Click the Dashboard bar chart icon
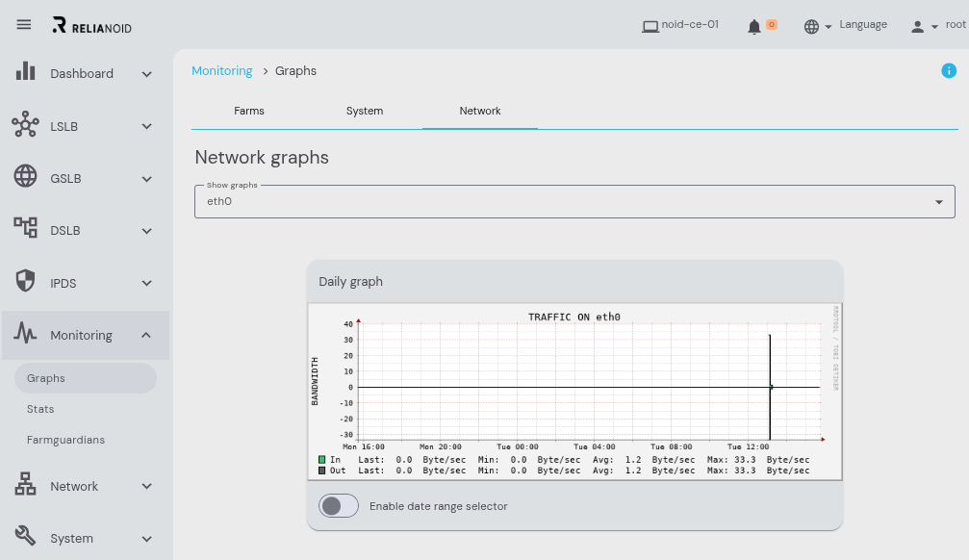This screenshot has width=969, height=560. coord(25,71)
